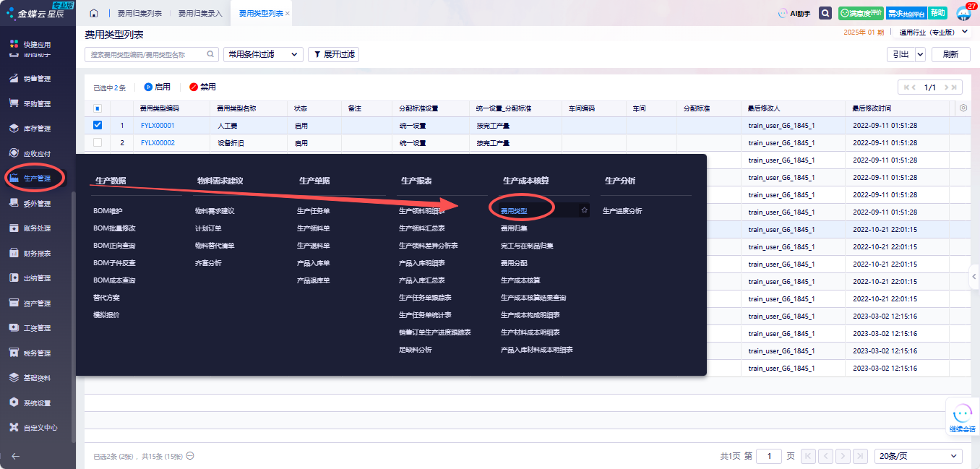Click the 刷新 refresh button
The width and height of the screenshot is (980, 469).
tap(950, 54)
